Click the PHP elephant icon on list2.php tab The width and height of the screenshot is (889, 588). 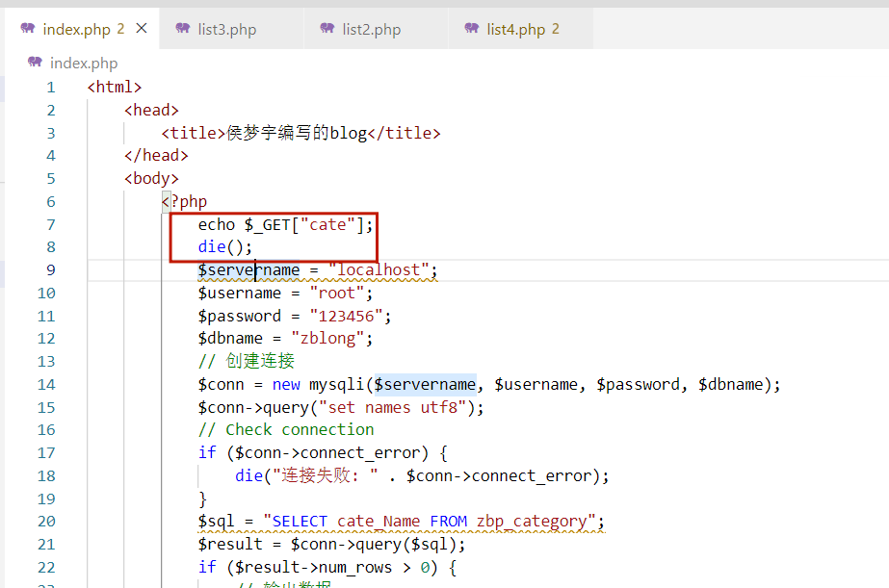(x=327, y=28)
